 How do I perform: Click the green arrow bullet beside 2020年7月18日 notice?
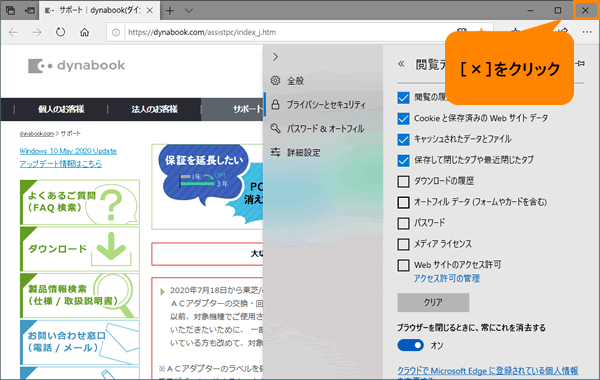coord(162,292)
